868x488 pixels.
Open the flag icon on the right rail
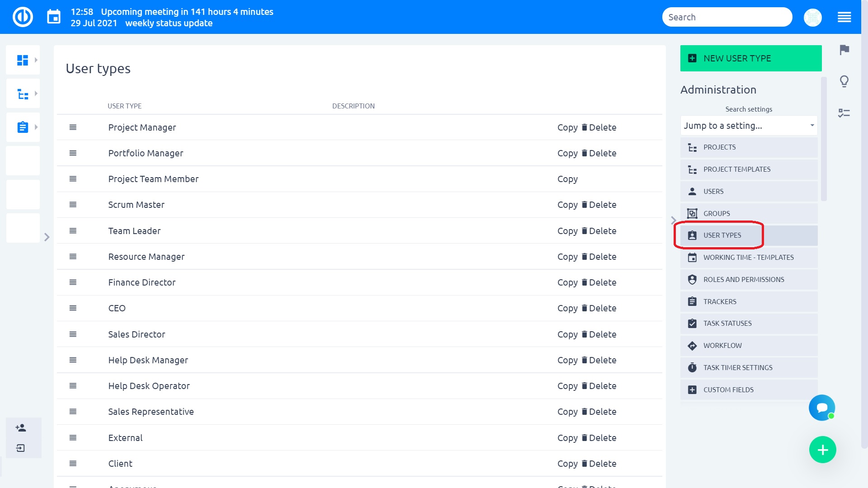(844, 51)
